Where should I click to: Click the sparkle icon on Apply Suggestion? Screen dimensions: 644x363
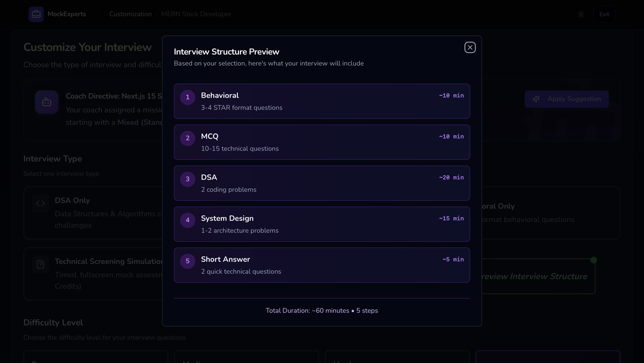click(536, 99)
